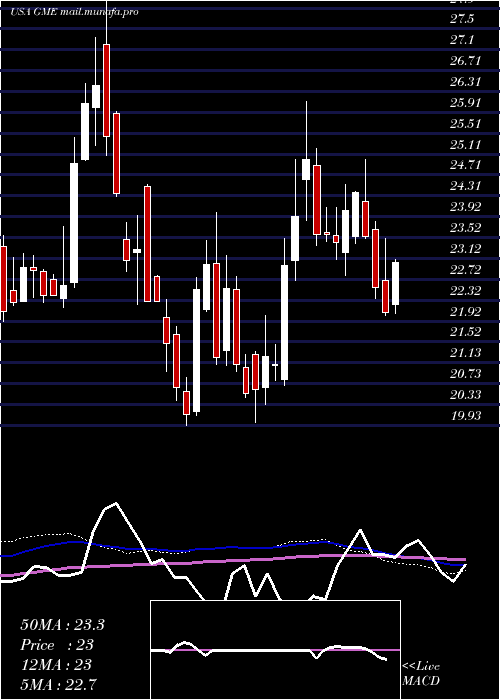The width and height of the screenshot is (500, 700).
Task: Click the 25.91 price axis label
Action: tap(466, 103)
